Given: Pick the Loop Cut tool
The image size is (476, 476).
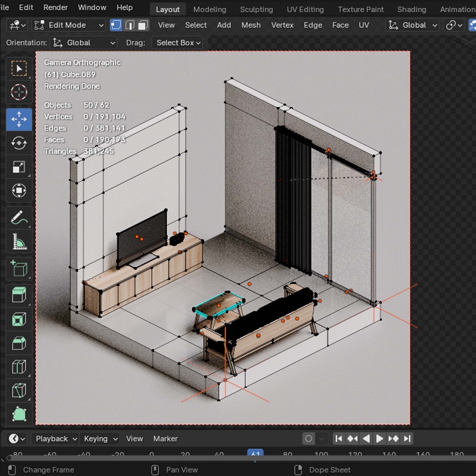Looking at the screenshot, I should click(x=19, y=367).
